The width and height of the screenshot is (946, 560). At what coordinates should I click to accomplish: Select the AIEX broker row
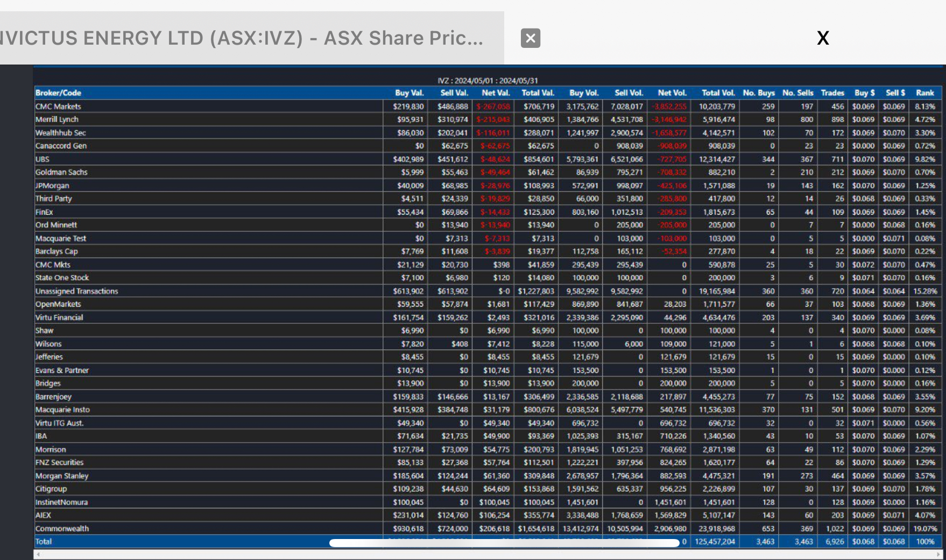(x=488, y=515)
